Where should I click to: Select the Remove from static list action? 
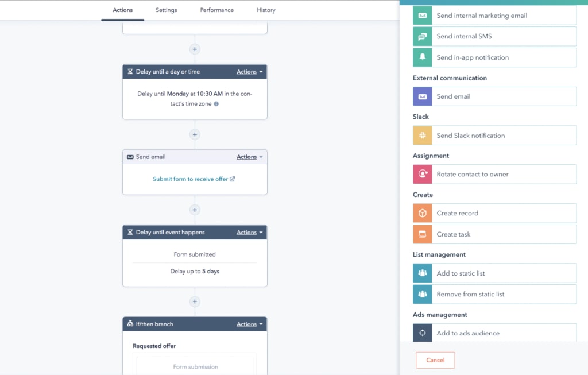coord(494,294)
